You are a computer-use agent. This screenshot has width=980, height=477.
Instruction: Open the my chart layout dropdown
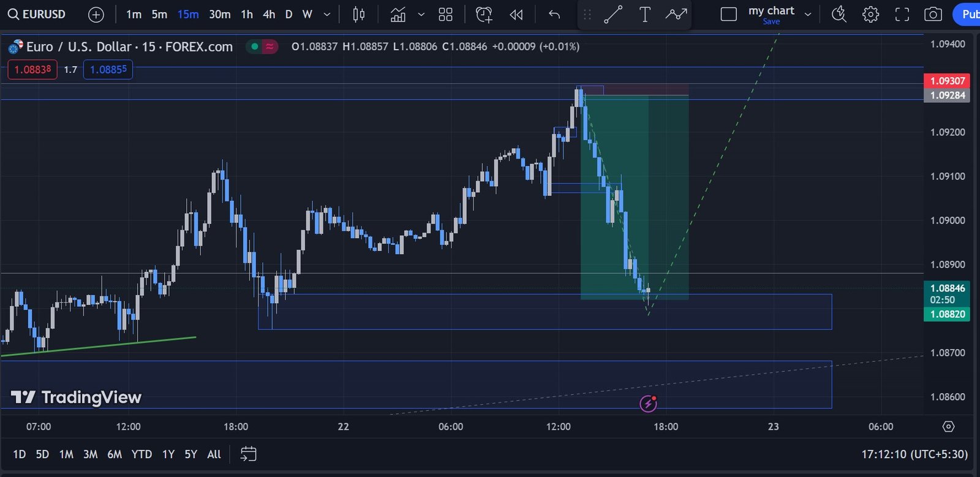(x=808, y=14)
